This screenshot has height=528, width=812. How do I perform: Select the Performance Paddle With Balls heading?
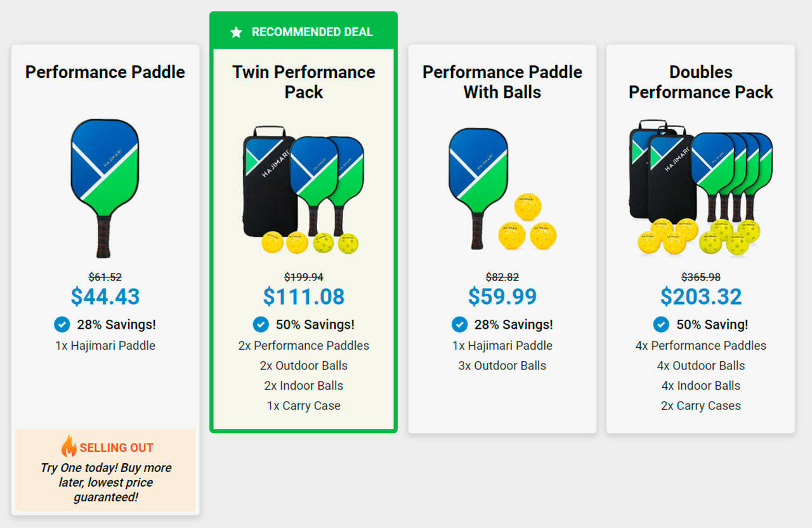[x=502, y=82]
